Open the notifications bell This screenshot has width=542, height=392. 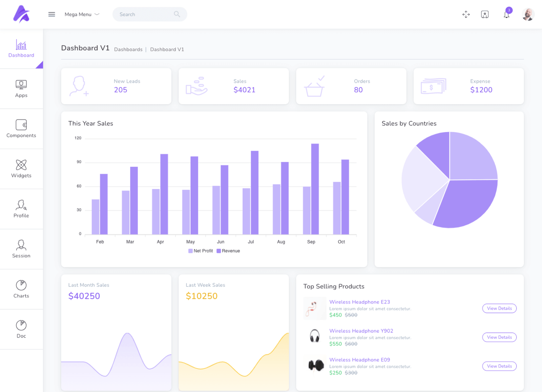pyautogui.click(x=506, y=14)
